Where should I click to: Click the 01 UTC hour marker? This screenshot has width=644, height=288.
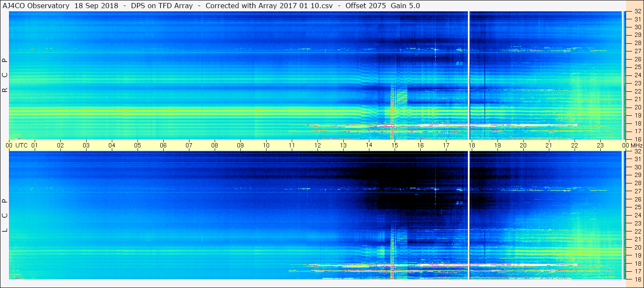point(35,146)
